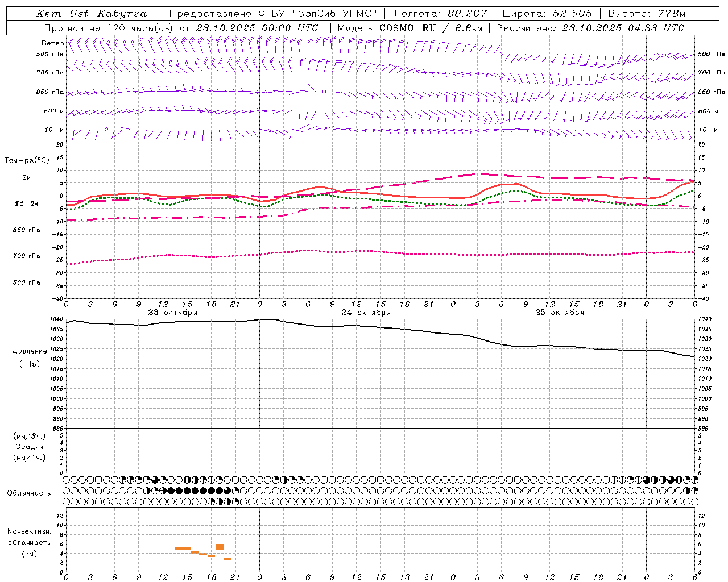
Task: Click the (мм/1ч.) precipitation unit label
Action: tap(29, 458)
